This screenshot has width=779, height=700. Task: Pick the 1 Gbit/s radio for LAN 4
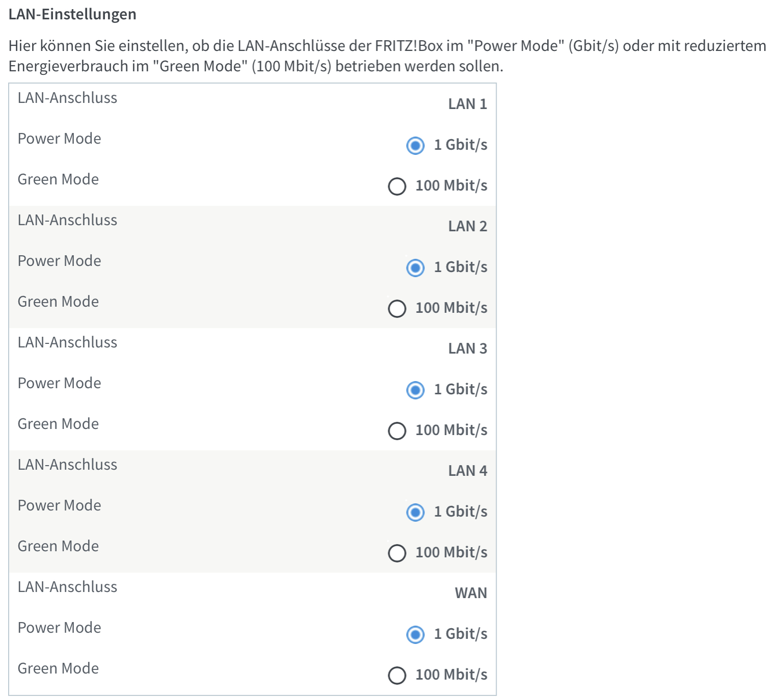pos(415,513)
